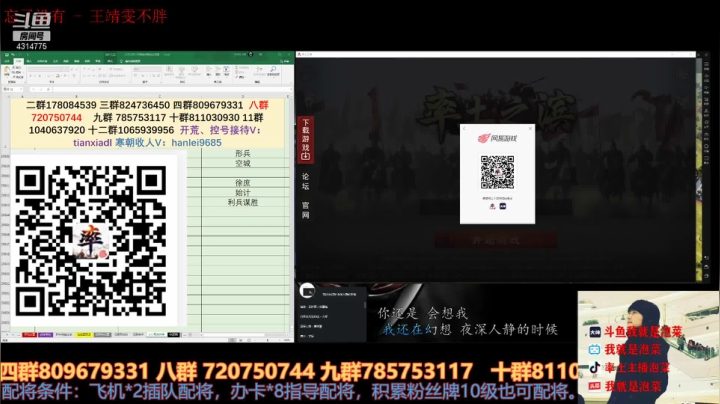Open the number format dropdown in Excel
Viewport: 720px width, 404px height.
click(x=146, y=69)
